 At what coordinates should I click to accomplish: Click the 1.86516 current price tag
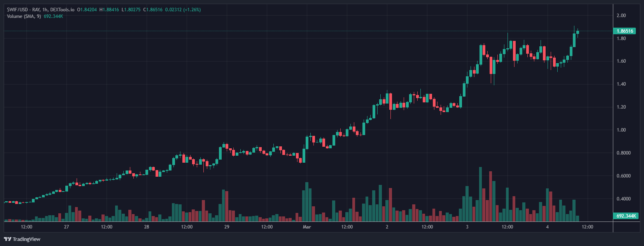[x=625, y=31]
